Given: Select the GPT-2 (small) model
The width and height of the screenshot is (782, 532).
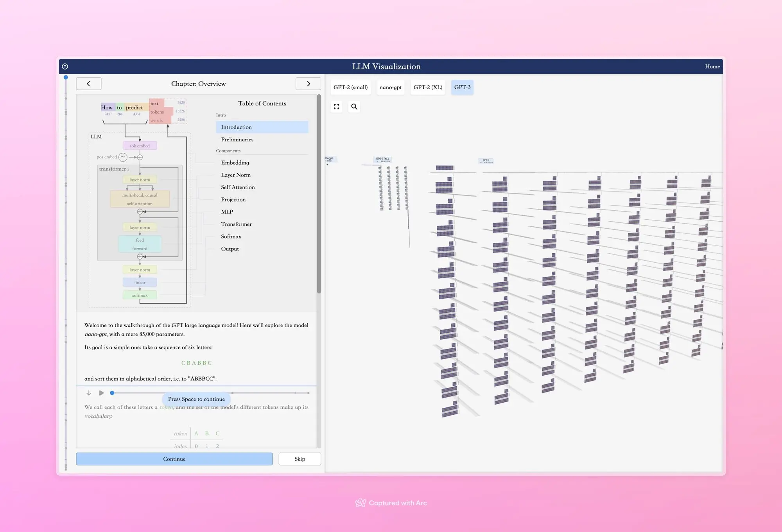Looking at the screenshot, I should coord(350,87).
